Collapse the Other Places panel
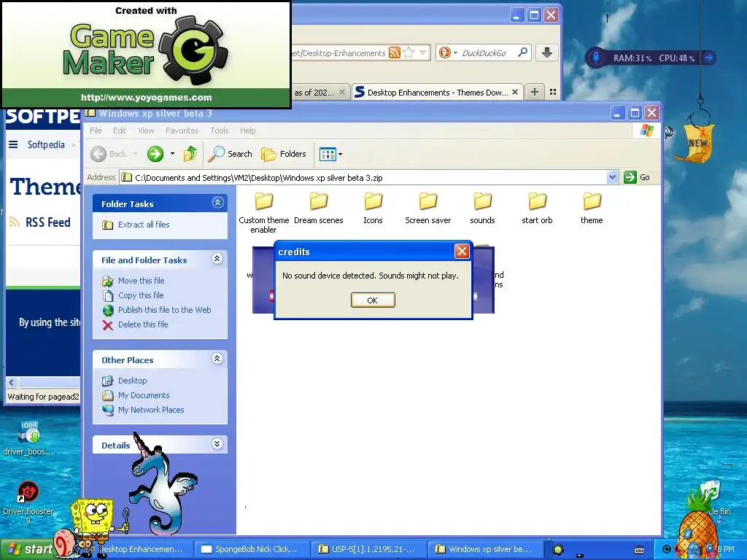 pos(217,359)
